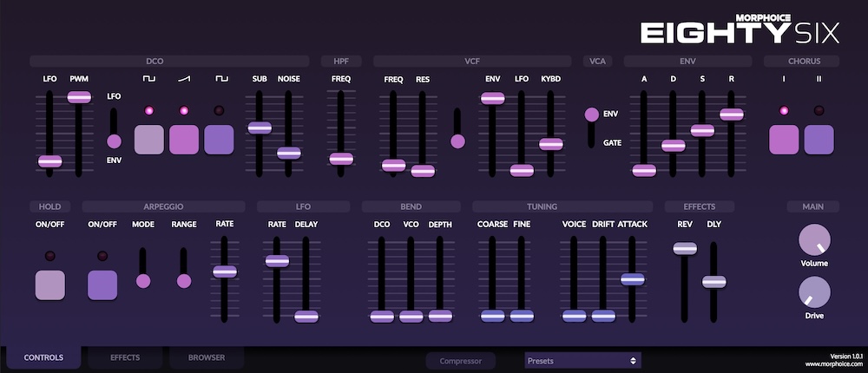This screenshot has height=373, width=868.
Task: Click the Tuning ATTACK slider handle
Action: [633, 279]
